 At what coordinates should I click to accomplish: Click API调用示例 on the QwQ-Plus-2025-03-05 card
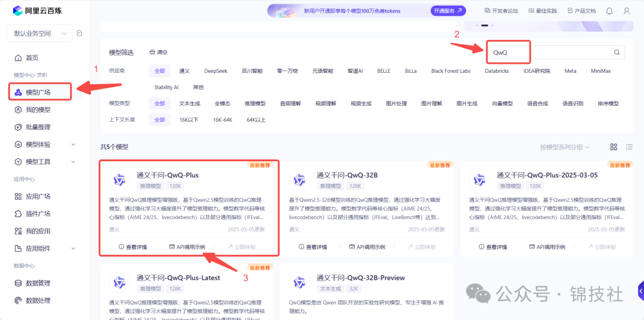pos(547,247)
